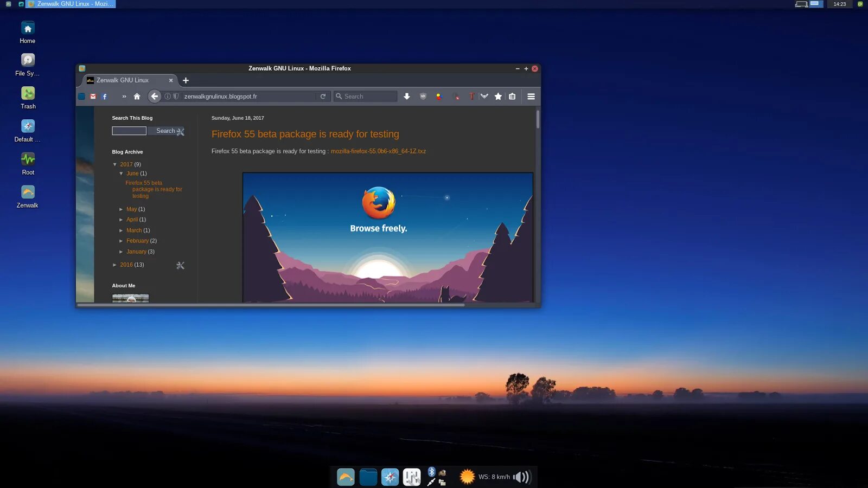
Task: Close the Zenwalk GNU Linux tab
Action: click(171, 80)
